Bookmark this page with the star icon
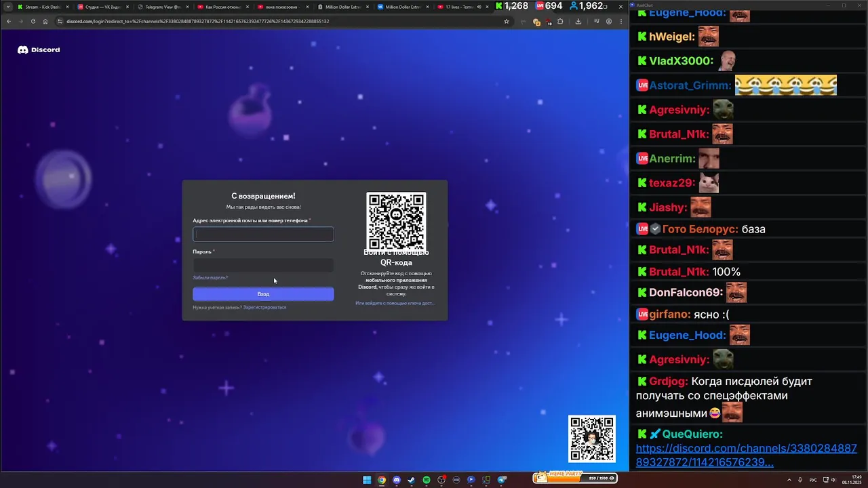Image resolution: width=868 pixels, height=488 pixels. point(506,21)
